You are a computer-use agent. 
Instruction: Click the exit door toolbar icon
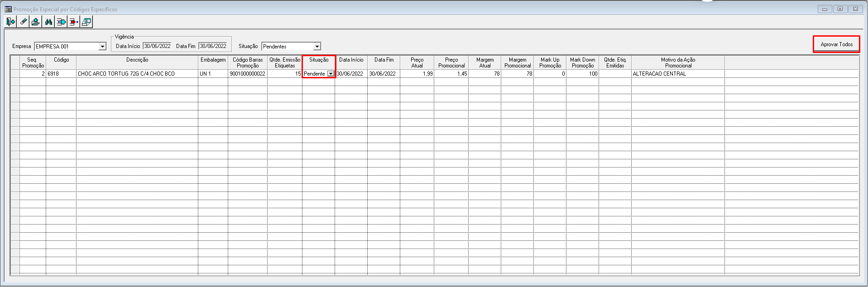click(11, 21)
